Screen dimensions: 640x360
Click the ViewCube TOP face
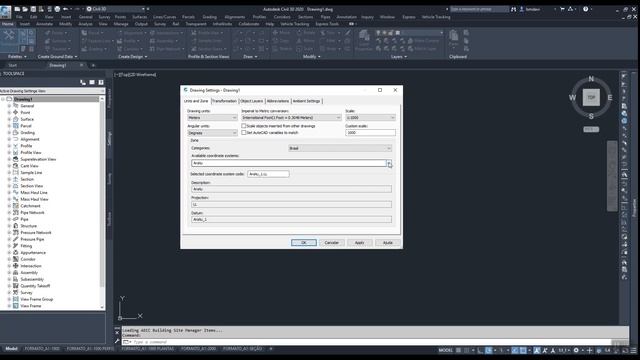591,98
